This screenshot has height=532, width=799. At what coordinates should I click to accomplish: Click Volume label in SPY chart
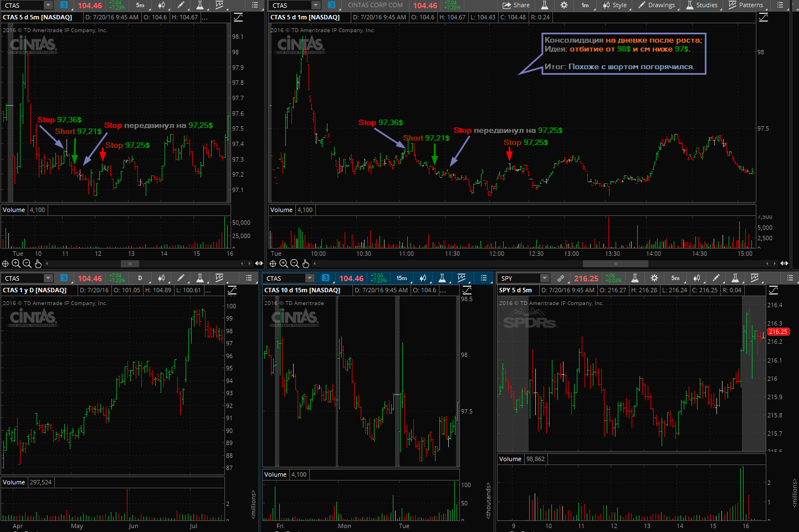pos(510,459)
